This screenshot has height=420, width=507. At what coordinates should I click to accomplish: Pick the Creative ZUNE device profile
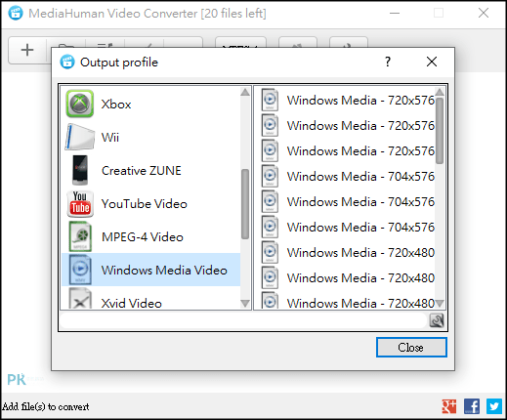click(x=150, y=170)
